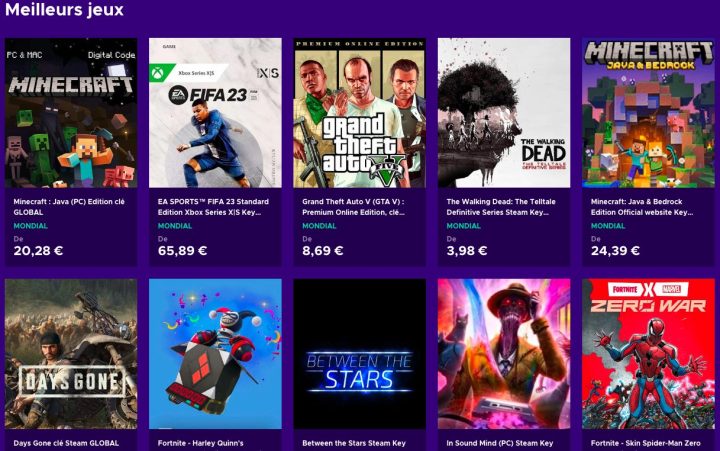Image resolution: width=720 pixels, height=451 pixels.
Task: Click the Days Gone clé Steam GLOBAL title
Action: click(x=66, y=442)
